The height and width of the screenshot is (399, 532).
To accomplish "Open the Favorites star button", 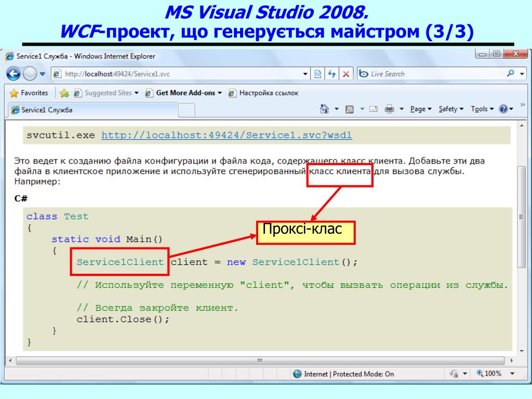I will [29, 92].
